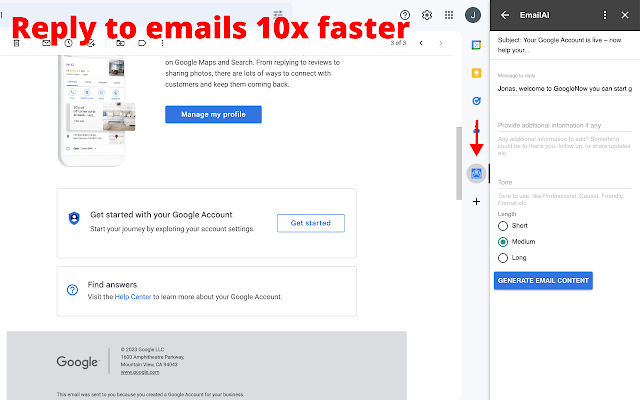Click the '3 of 3' counter
The image size is (640, 400).
[x=398, y=43]
